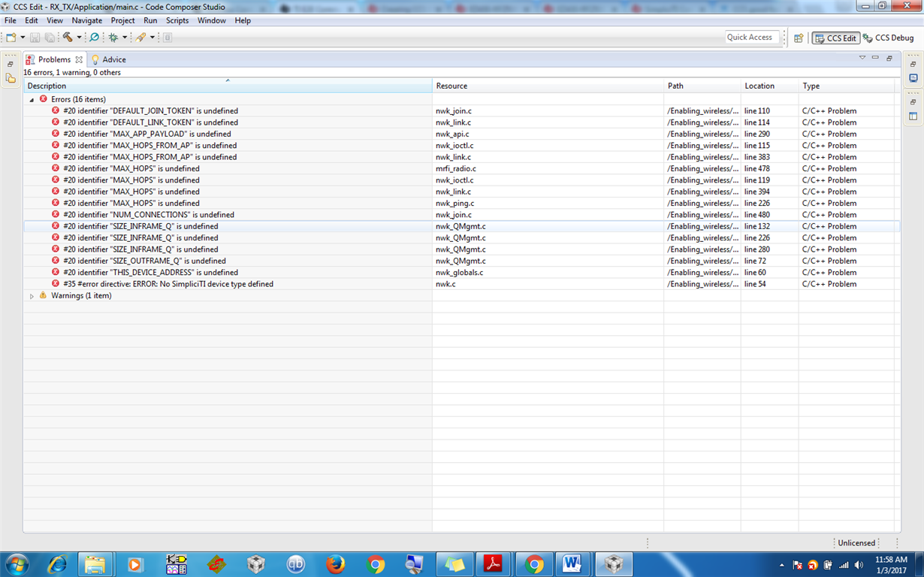The image size is (924, 577).
Task: Click the greyed page icon in toolbar
Action: click(x=168, y=38)
